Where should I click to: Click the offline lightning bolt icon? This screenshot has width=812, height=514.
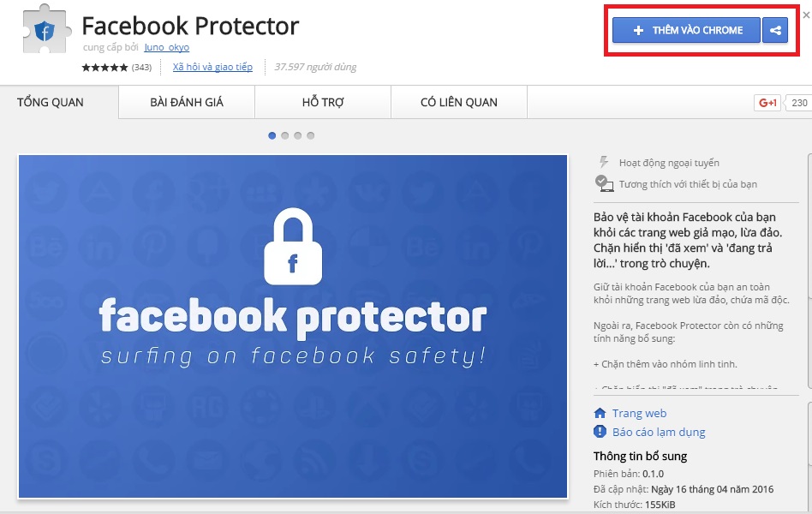[604, 163]
